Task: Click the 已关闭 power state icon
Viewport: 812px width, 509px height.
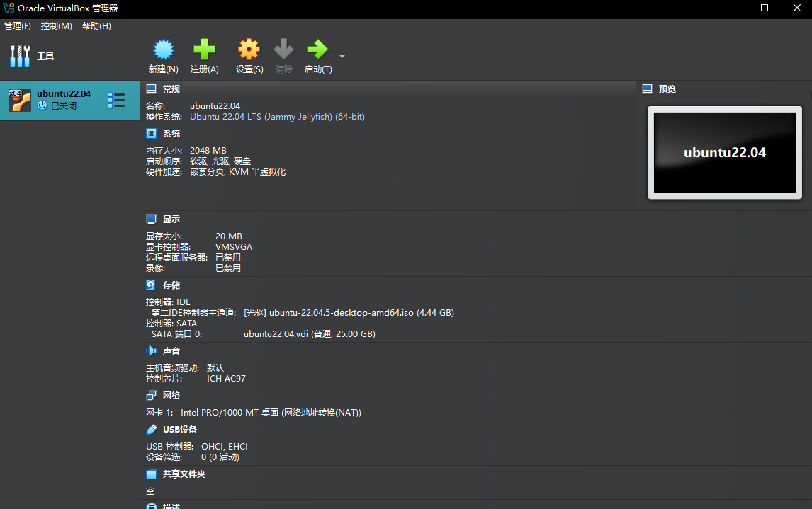Action: pos(43,105)
